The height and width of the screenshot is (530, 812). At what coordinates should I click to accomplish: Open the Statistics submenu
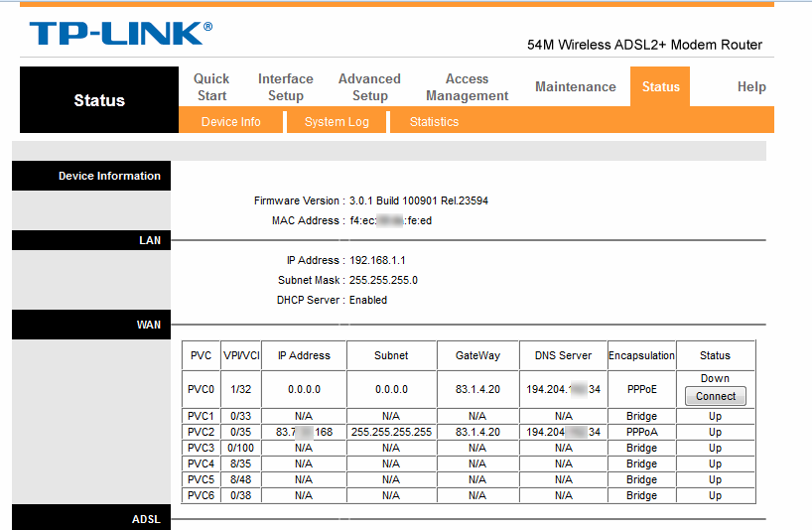434,122
